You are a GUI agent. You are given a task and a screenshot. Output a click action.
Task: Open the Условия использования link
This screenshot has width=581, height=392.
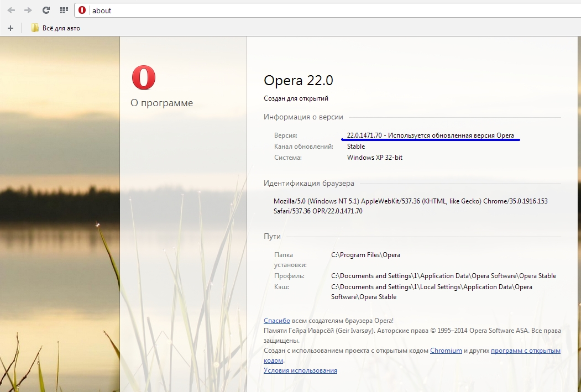301,370
